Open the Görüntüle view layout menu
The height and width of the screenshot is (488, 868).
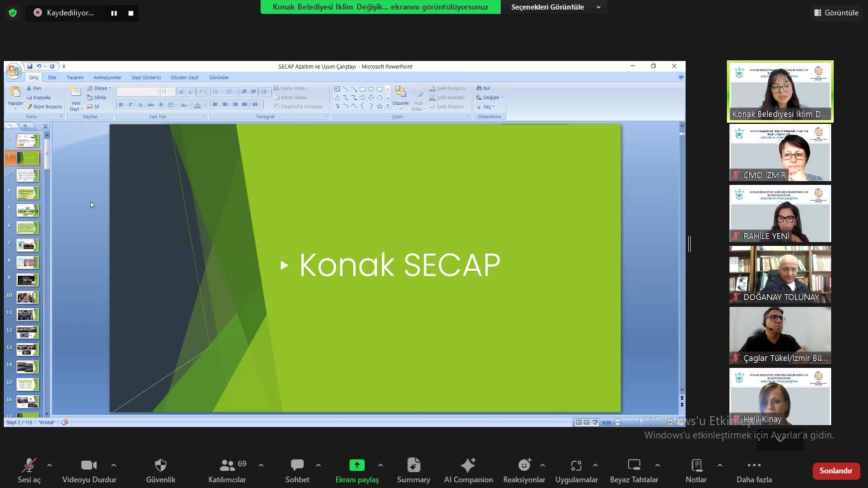836,13
